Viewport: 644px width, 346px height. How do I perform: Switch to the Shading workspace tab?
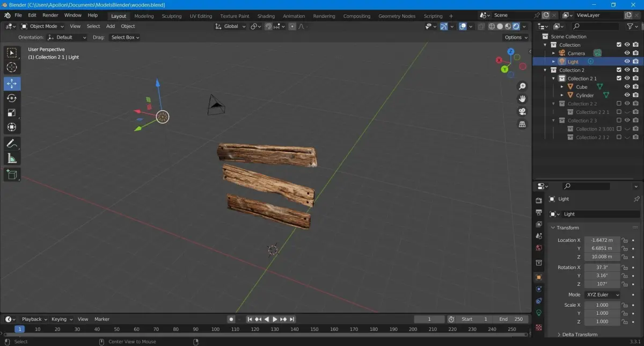pyautogui.click(x=266, y=16)
